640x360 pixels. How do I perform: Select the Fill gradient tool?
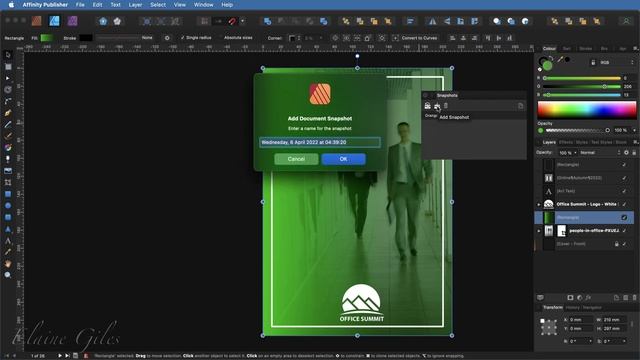[x=8, y=147]
